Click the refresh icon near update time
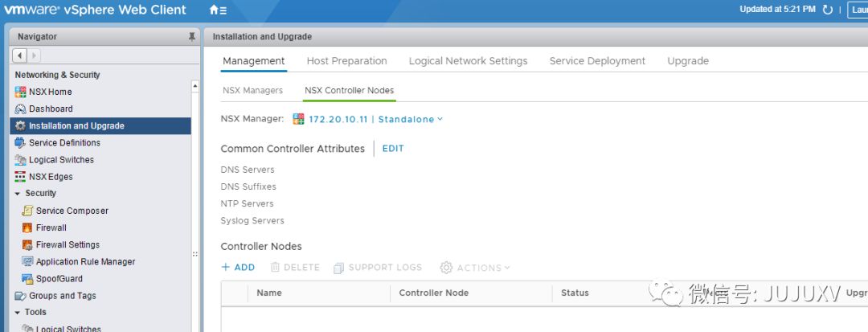The height and width of the screenshot is (332, 868). (828, 10)
